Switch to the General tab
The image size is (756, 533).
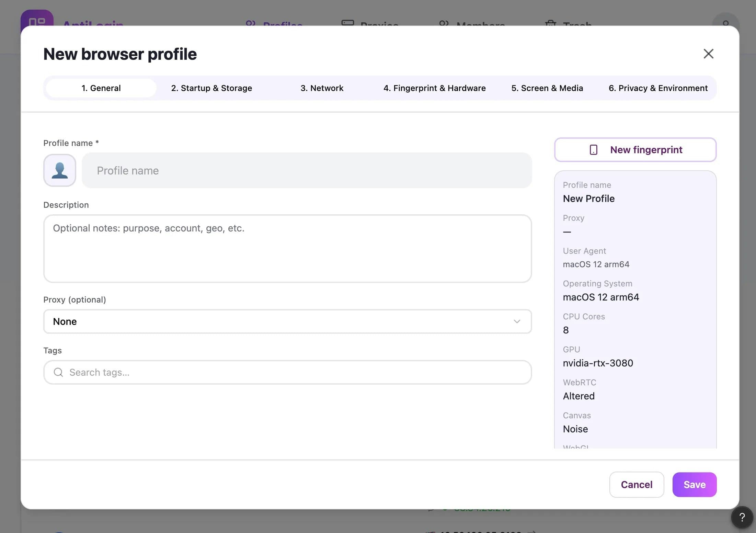pos(101,88)
